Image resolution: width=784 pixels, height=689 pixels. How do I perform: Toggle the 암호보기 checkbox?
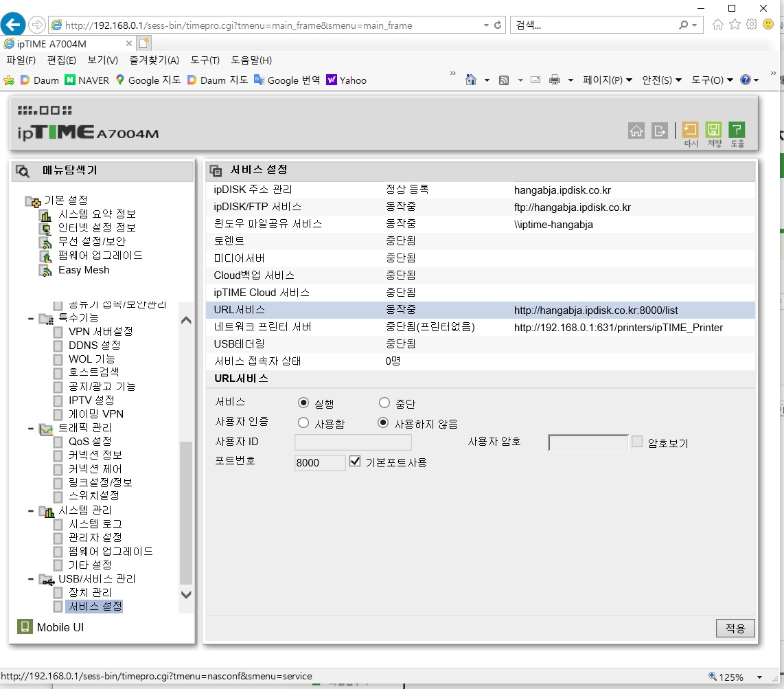pos(636,441)
